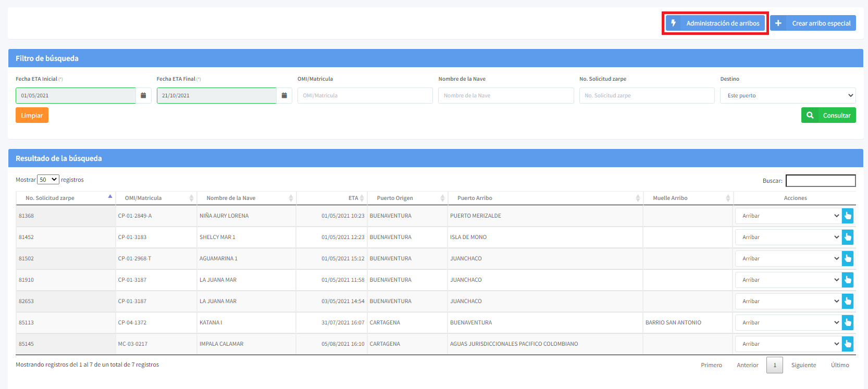Select page 1 in pagination
Viewport: 868px width, 389px height.
pos(774,365)
